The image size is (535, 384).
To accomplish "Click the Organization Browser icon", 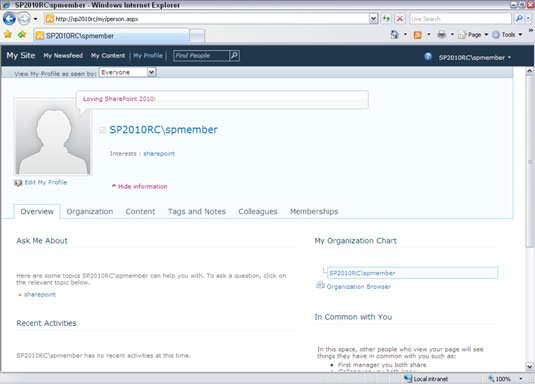I will pyautogui.click(x=320, y=285).
